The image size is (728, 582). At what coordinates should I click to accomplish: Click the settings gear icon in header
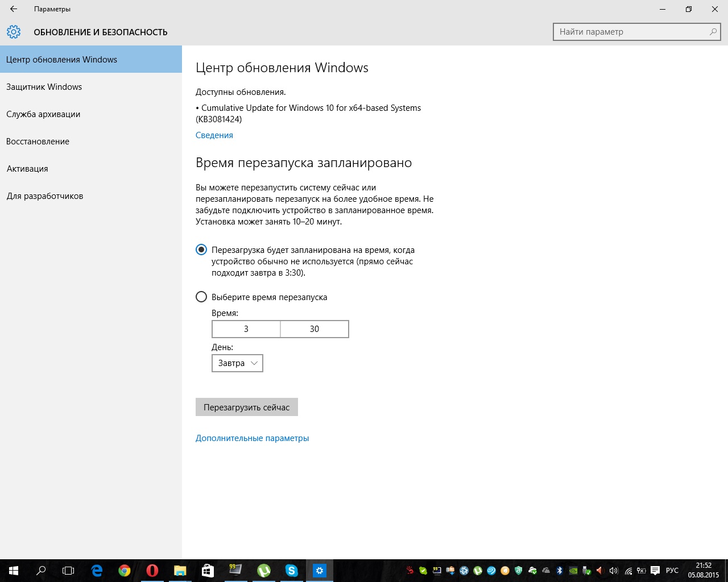click(14, 32)
